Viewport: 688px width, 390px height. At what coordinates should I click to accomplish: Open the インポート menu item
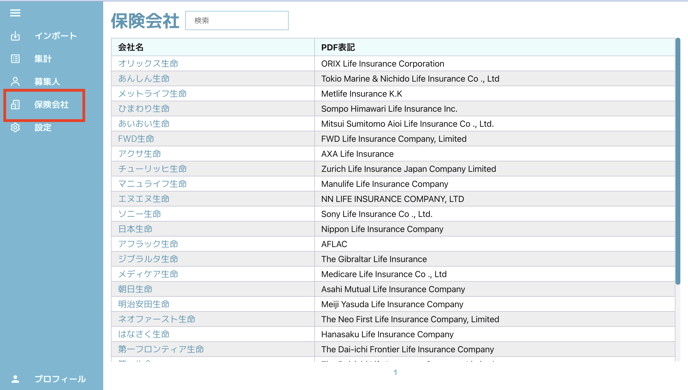56,36
